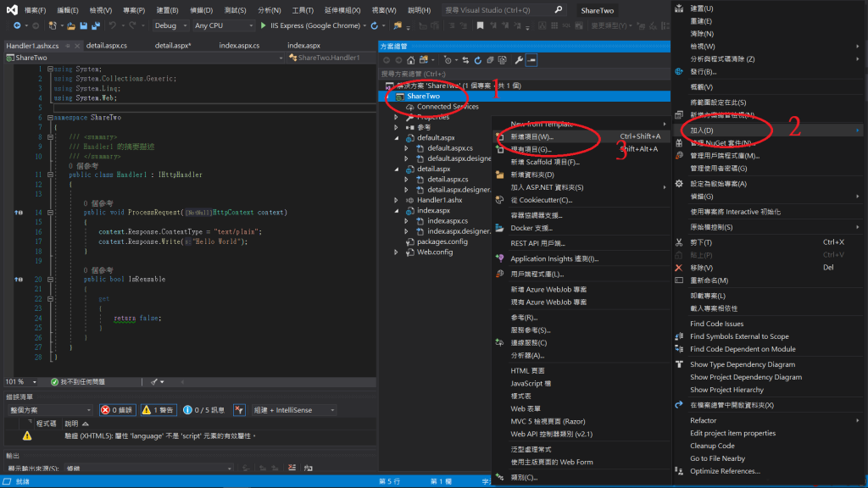The image size is (868, 488).
Task: Open the 整個方案 scope dropdown
Action: 49,410
